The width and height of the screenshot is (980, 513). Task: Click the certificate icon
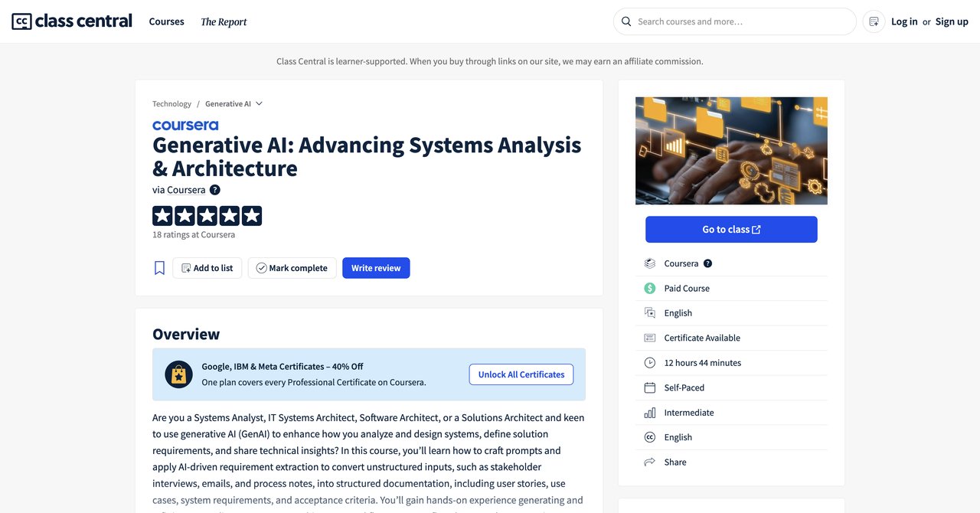[650, 338]
